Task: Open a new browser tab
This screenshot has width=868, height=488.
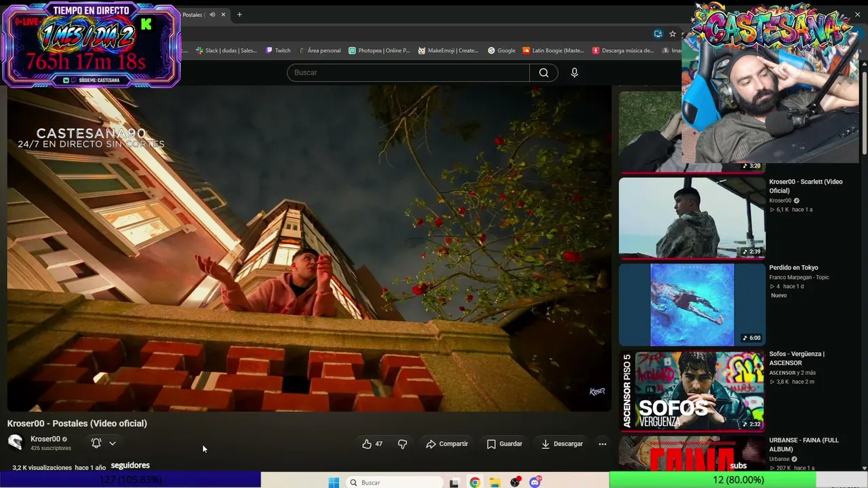Action: (x=239, y=14)
